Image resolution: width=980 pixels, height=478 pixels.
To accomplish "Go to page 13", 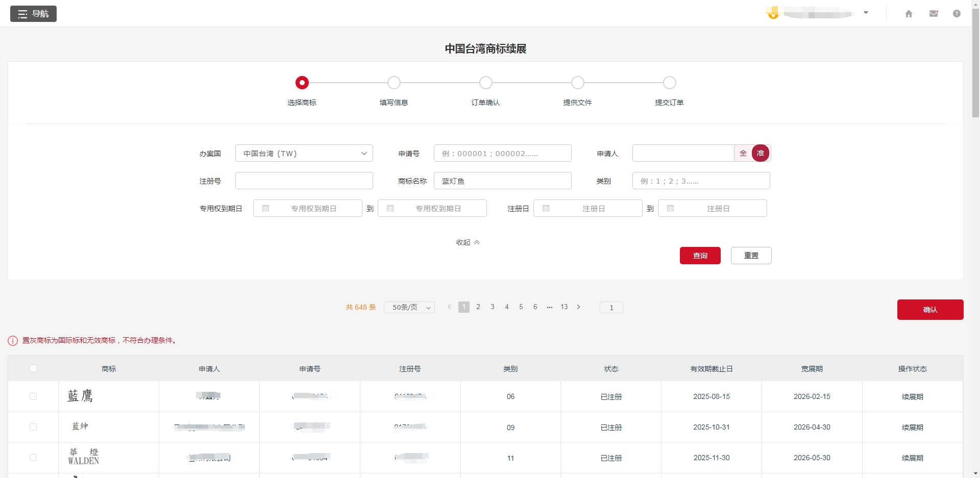I will click(564, 307).
